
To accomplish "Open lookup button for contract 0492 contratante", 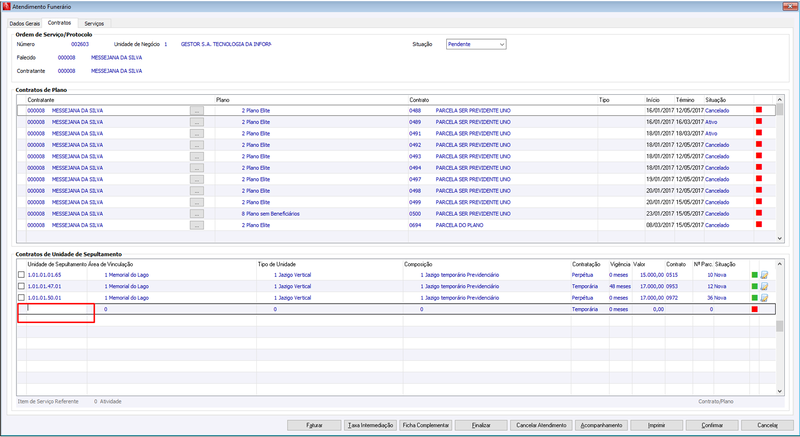I will click(196, 145).
